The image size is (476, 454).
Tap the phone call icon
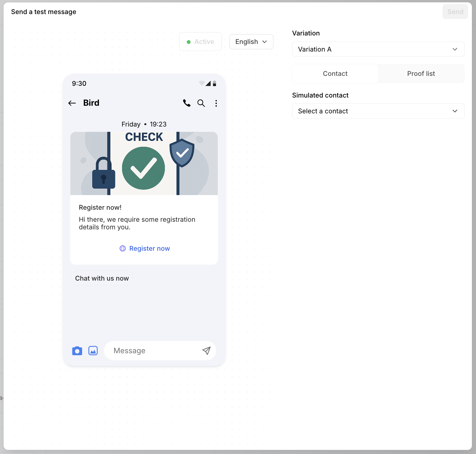[x=186, y=103]
